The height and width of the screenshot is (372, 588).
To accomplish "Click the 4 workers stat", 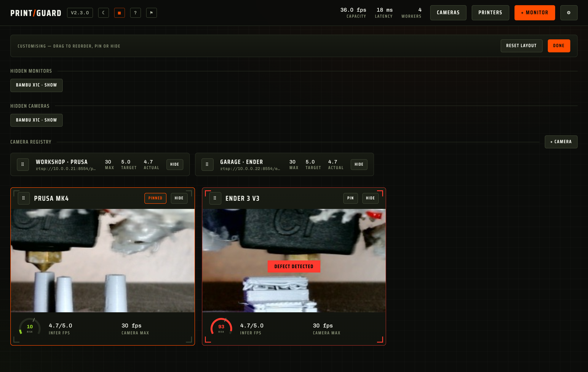I will coord(411,13).
